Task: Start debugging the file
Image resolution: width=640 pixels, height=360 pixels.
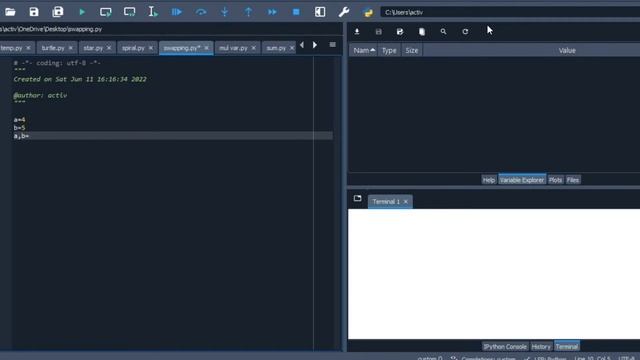Action: pos(177,12)
